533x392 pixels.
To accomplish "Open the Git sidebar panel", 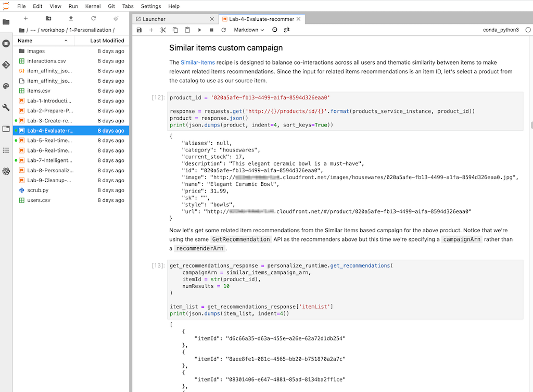I will point(6,65).
